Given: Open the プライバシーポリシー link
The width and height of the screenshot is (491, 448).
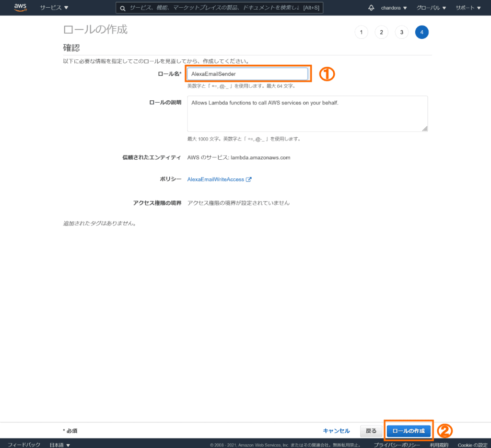Looking at the screenshot, I should [x=397, y=445].
